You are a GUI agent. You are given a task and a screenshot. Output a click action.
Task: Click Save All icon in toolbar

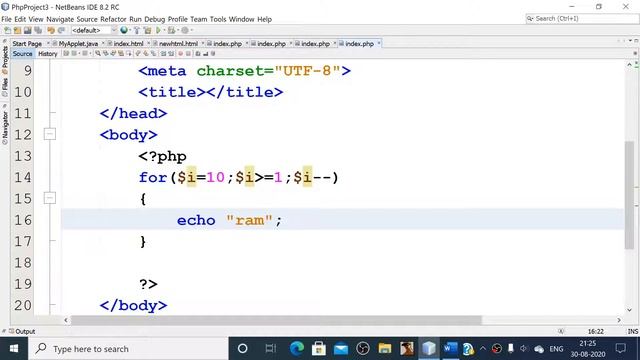coord(38,30)
